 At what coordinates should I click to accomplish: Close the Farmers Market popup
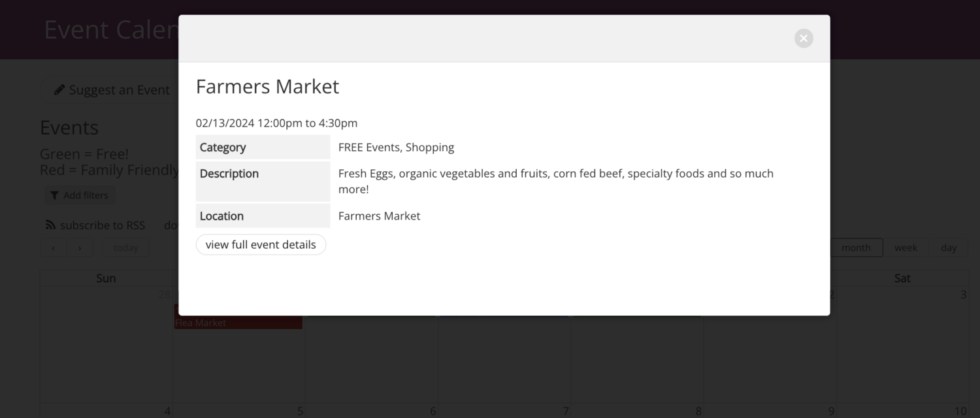click(x=804, y=39)
